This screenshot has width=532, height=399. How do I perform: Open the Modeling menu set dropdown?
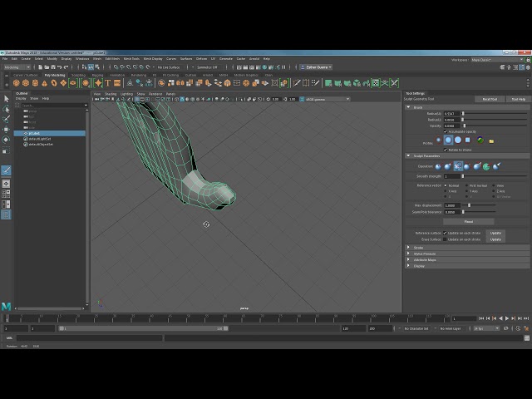17,67
